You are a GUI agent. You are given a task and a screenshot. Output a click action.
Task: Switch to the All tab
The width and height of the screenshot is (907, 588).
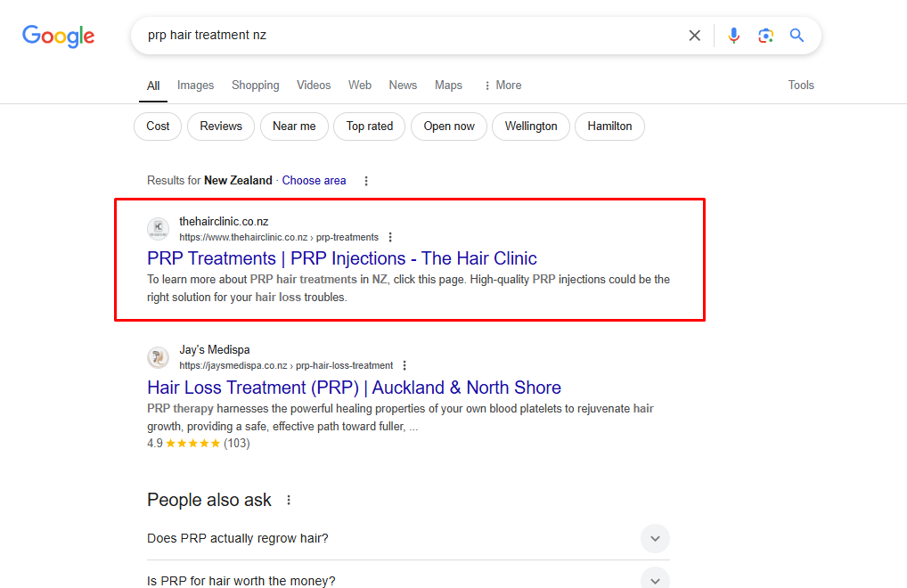153,86
